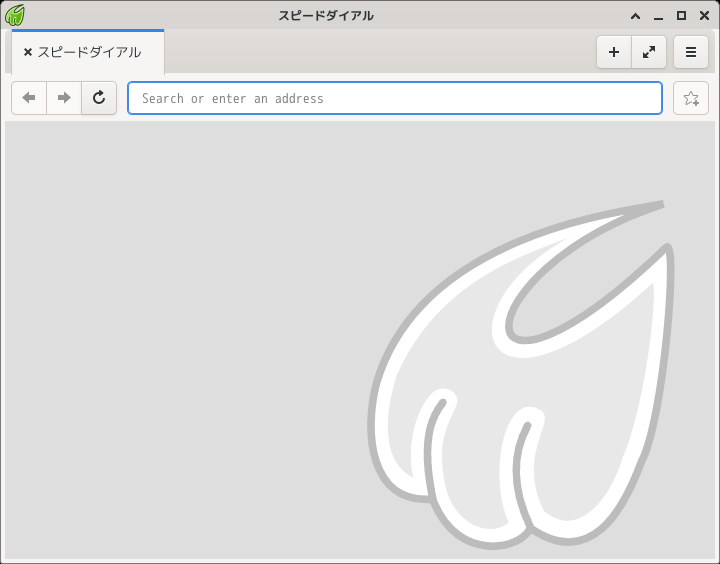Click the large Midori leaf watermark
Image resolution: width=720 pixels, height=564 pixels.
pos(521,374)
